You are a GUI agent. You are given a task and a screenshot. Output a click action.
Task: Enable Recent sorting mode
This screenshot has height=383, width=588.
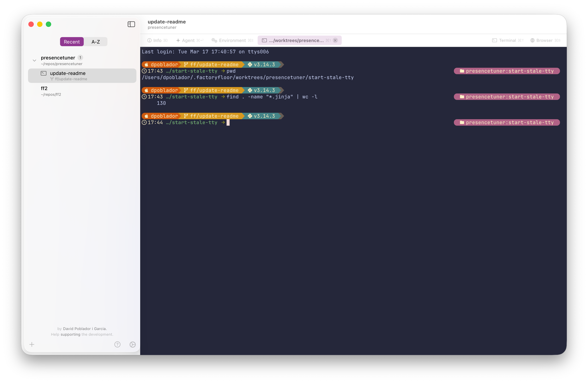coord(72,41)
